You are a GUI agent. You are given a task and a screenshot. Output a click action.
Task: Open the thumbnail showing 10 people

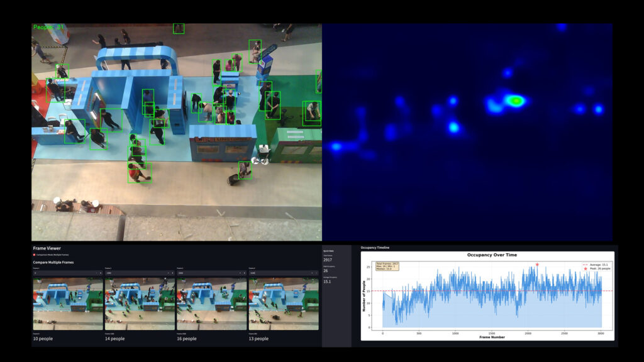67,304
